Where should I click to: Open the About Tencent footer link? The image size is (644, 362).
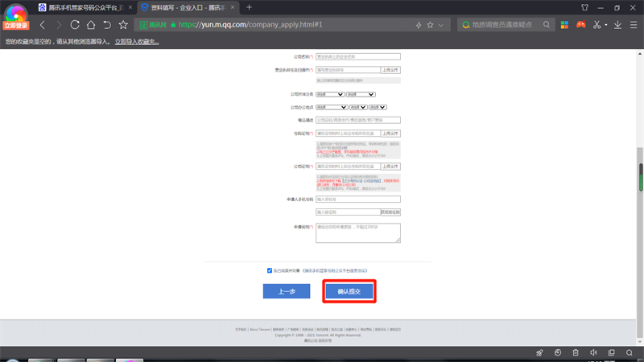259,330
